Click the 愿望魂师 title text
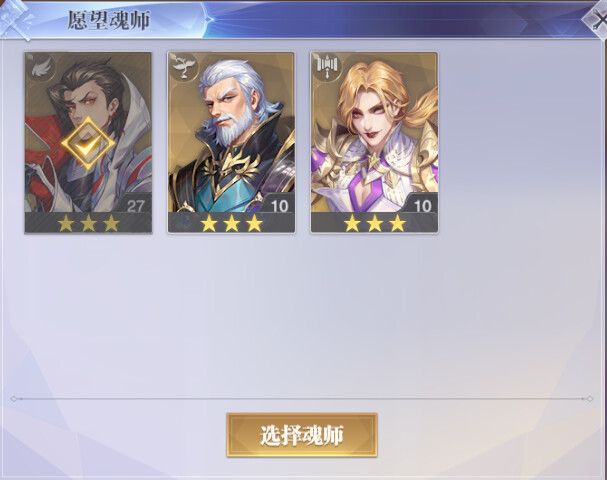Screen dimensions: 607x480 (109, 21)
